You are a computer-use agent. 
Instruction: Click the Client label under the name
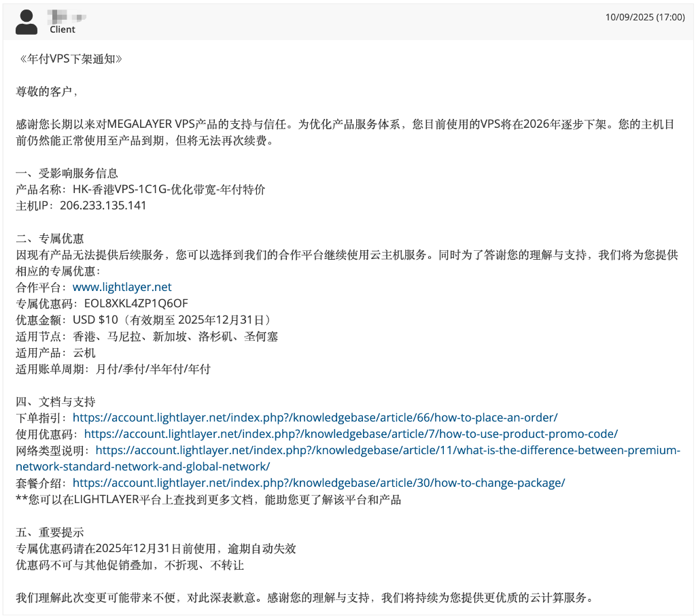point(63,30)
